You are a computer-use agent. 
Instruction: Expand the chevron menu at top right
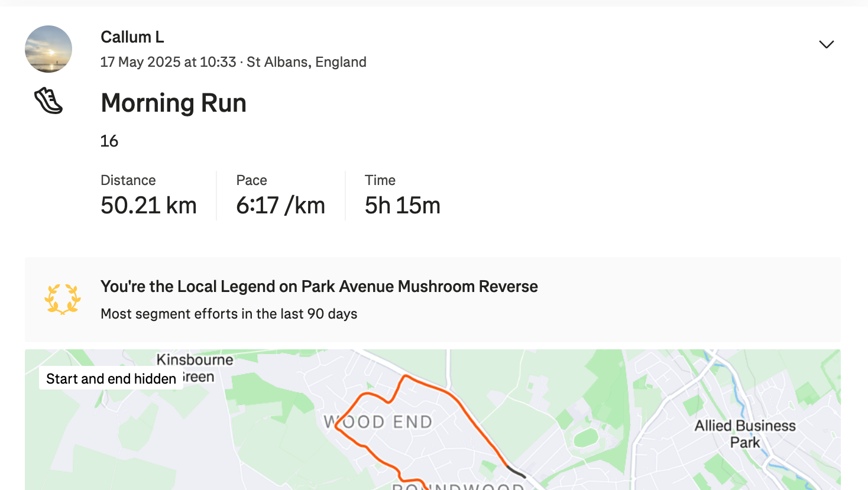[x=826, y=44]
